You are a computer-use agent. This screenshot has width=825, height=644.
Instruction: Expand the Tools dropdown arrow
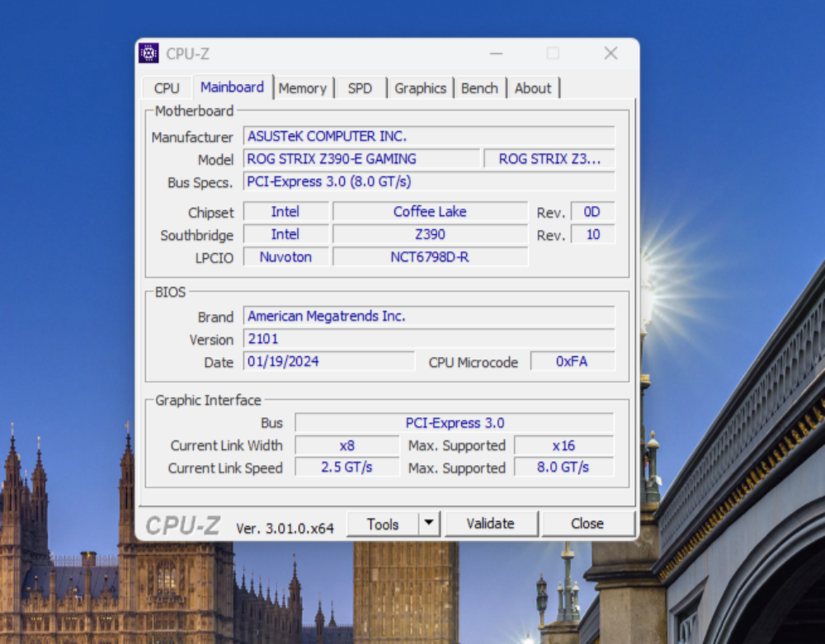(429, 523)
